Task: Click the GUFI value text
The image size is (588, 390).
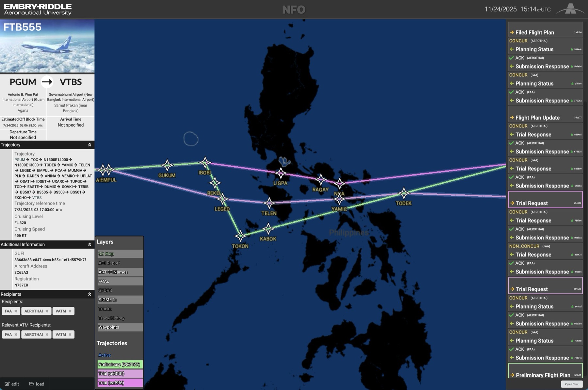Action: point(50,260)
